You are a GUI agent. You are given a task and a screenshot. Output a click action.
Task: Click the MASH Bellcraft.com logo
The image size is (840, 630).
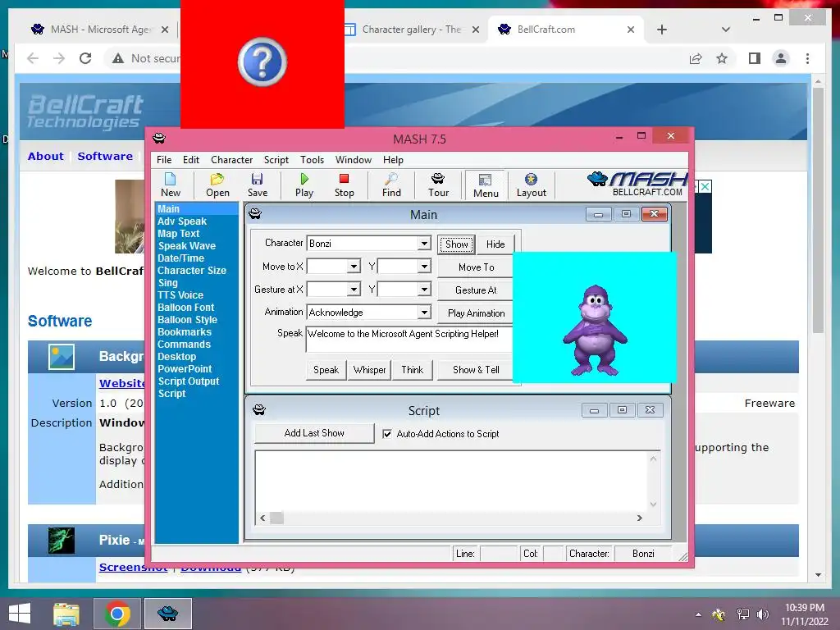tap(637, 184)
